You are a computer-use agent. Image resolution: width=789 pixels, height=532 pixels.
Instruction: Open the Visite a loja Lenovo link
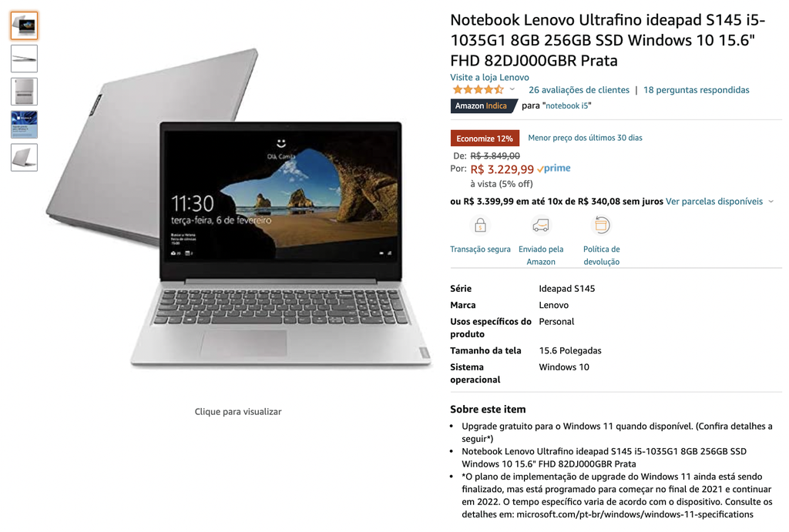click(489, 78)
